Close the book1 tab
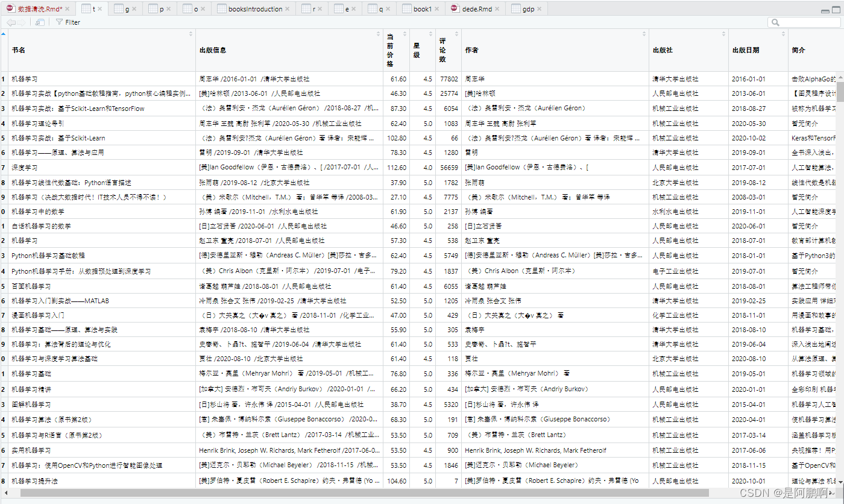The image size is (844, 504). pos(437,9)
